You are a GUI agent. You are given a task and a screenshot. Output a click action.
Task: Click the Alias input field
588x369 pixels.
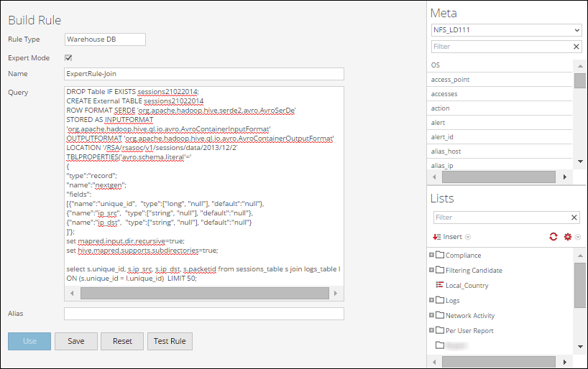tap(203, 314)
